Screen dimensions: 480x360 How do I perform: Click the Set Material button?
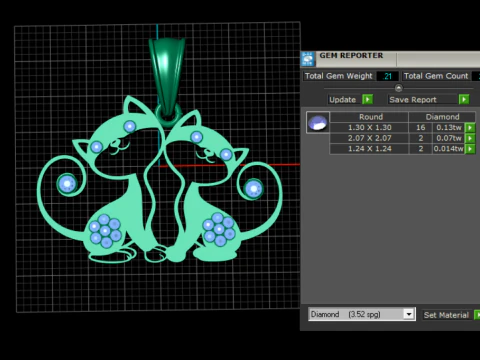(446, 315)
